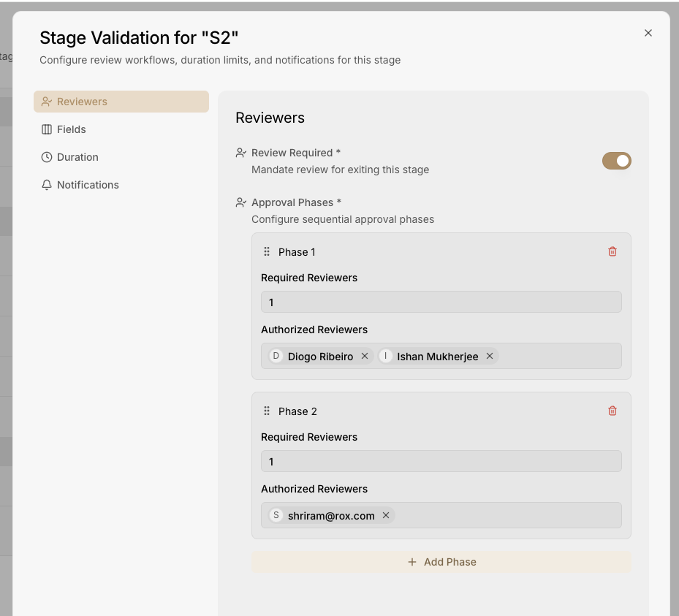
Task: Switch to the Fields section
Action: point(72,129)
